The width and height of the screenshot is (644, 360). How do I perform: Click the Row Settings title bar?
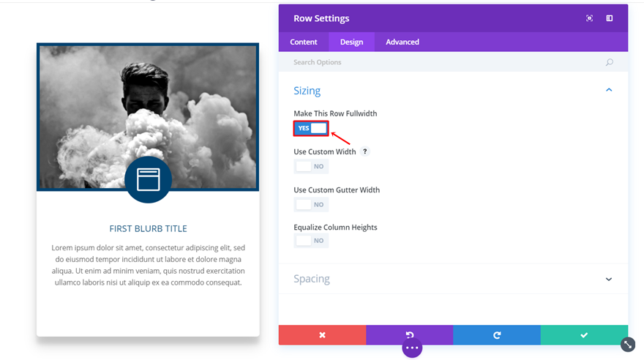pos(454,18)
